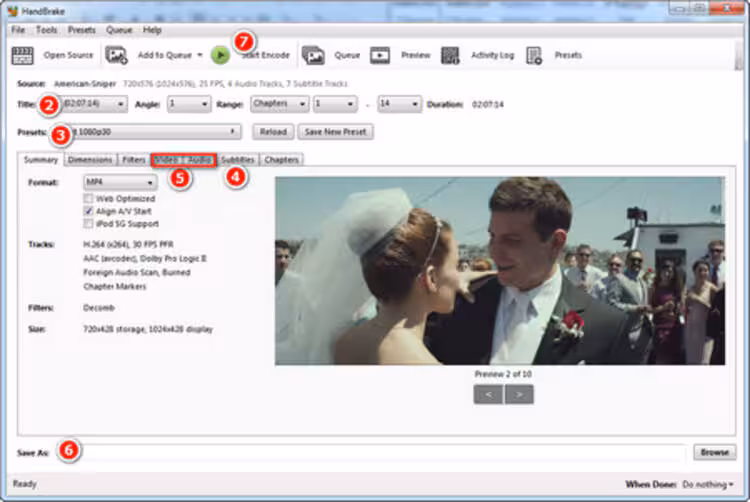Start encoding with the green play icon

click(221, 55)
